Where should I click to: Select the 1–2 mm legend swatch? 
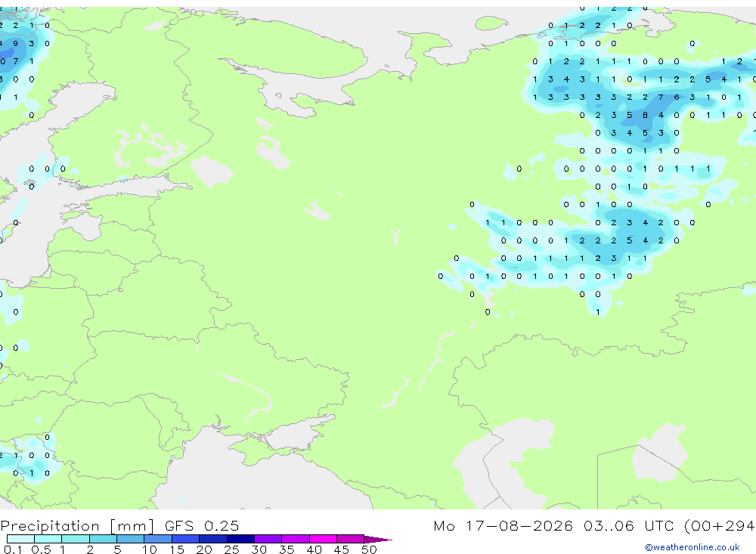click(76, 539)
